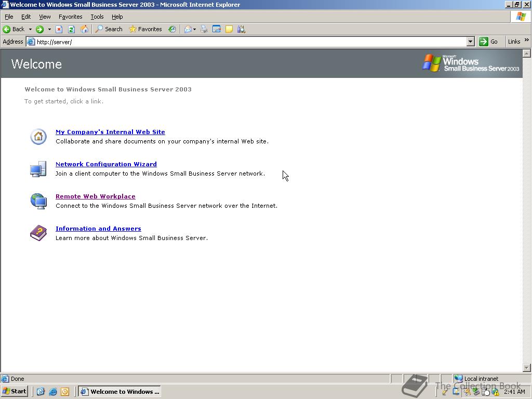Screen dimensions: 532x399
Task: Click the first Quick Launch icon next to Start
Action: pos(41,392)
